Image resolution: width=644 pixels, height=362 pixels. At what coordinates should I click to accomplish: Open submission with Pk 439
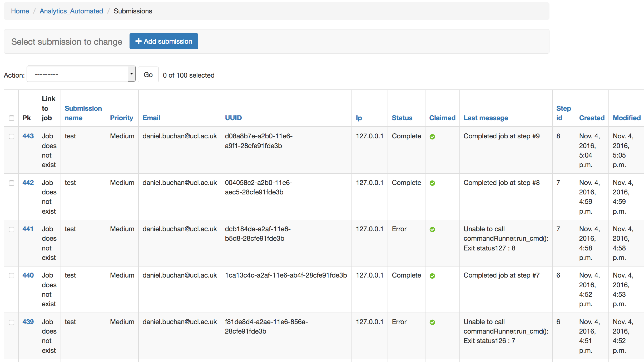coord(28,322)
